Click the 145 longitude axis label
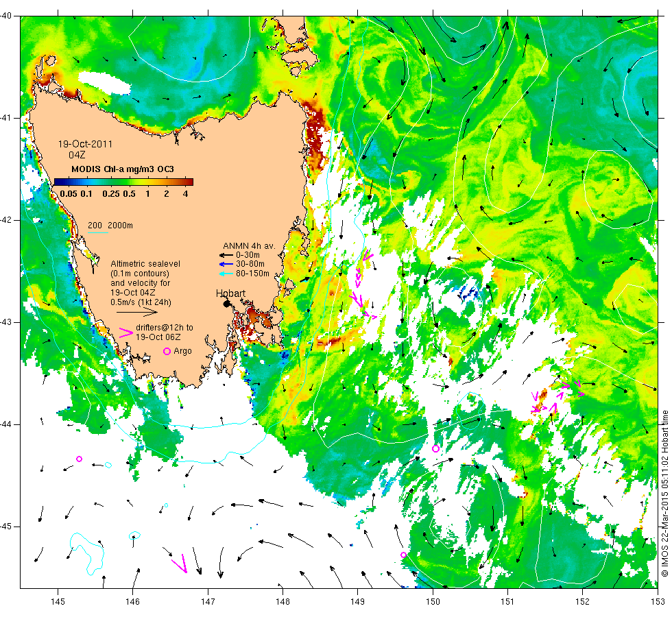 [58, 602]
